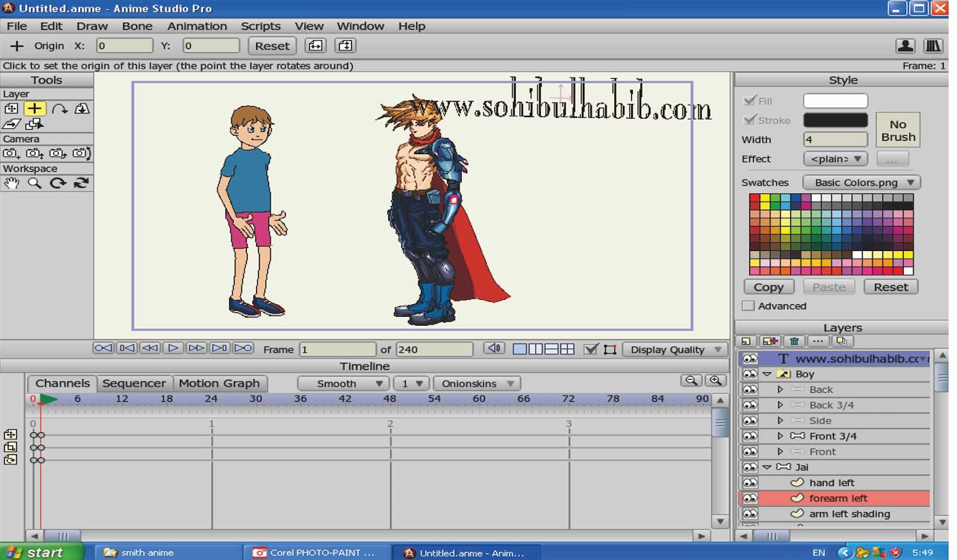Open the Onionskins dropdown
Image resolution: width=957 pixels, height=560 pixels.
pyautogui.click(x=477, y=383)
